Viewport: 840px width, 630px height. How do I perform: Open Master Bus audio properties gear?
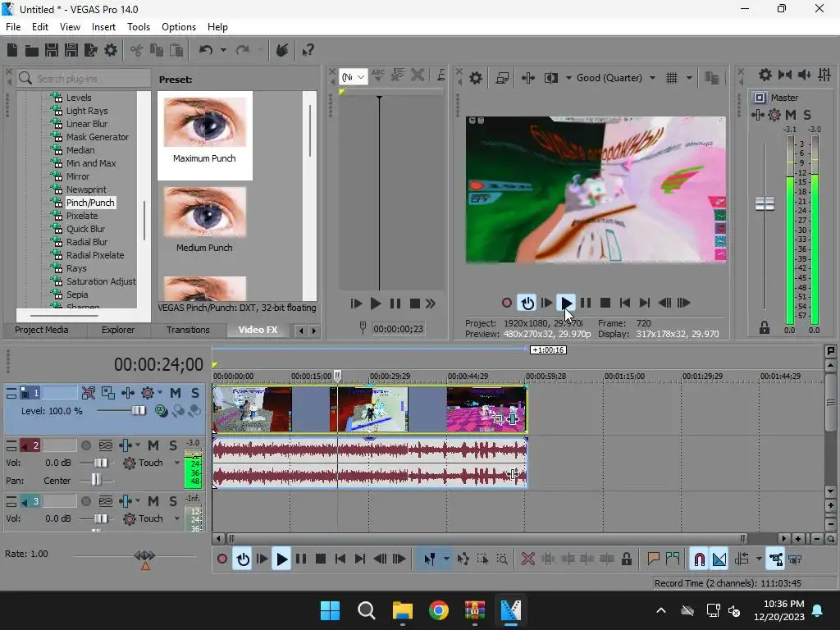point(765,75)
